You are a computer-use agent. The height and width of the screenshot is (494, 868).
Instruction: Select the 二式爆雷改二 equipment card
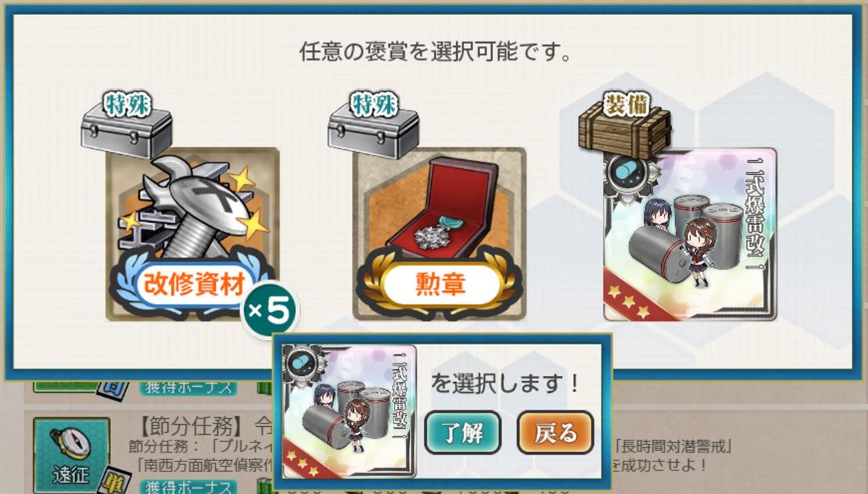click(690, 233)
